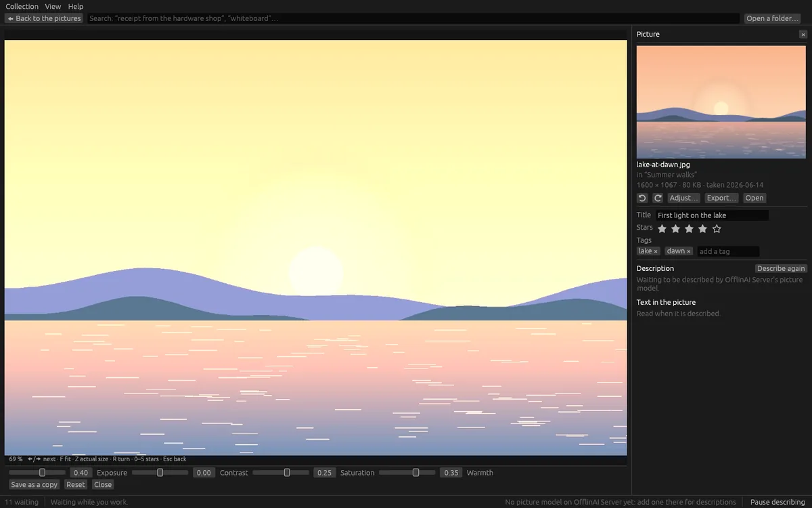Set rating to three stars
This screenshot has height=508, width=812.
(x=689, y=229)
